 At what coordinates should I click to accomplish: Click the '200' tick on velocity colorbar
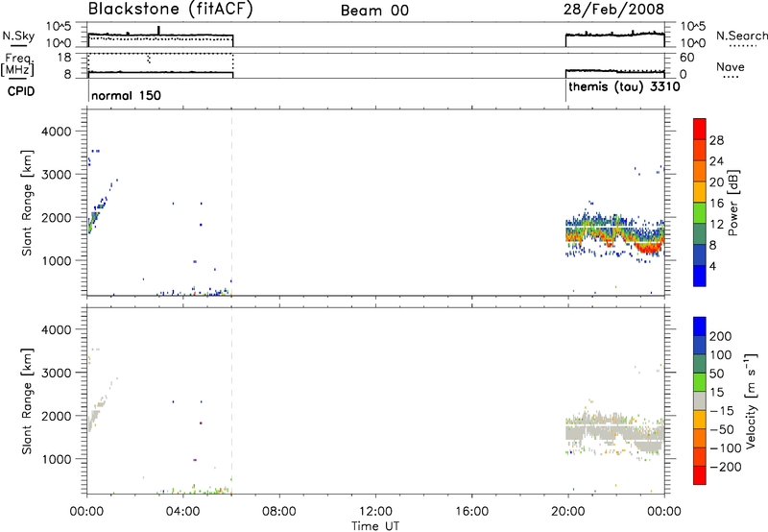click(721, 336)
